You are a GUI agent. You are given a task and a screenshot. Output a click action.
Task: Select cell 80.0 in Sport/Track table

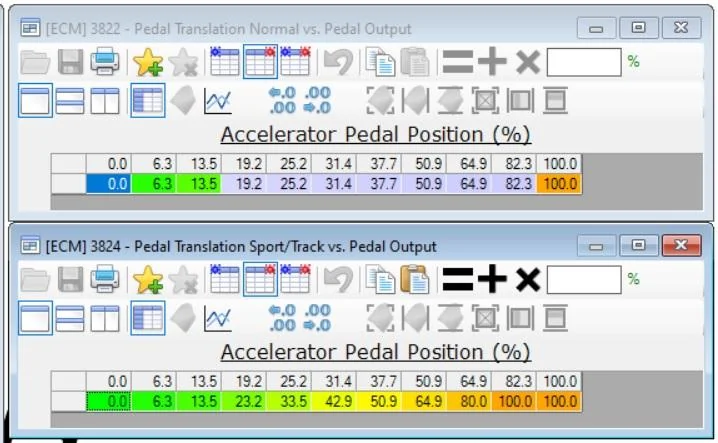(469, 401)
